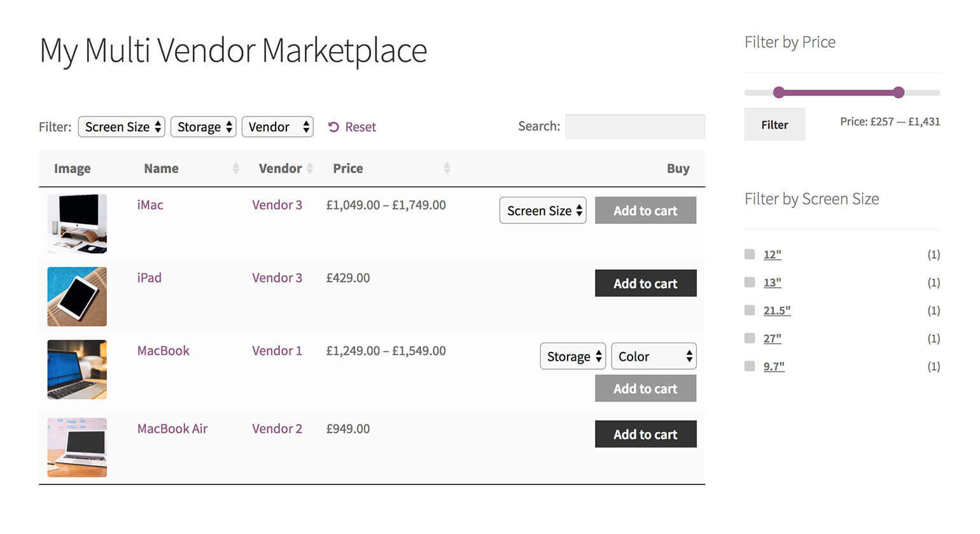Add the MacBook Air to cart
980x534 pixels.
[x=645, y=434]
